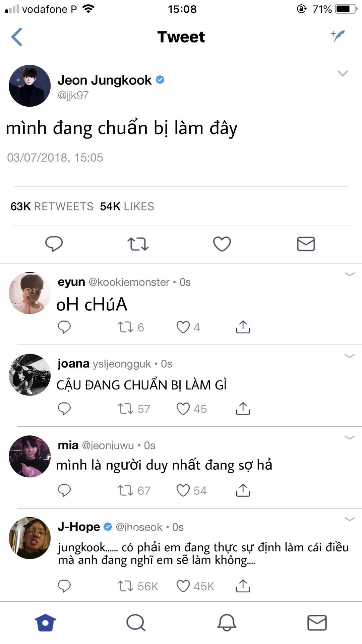This screenshot has height=644, width=362.
Task: View the 54K Likes list
Action: [x=127, y=206]
